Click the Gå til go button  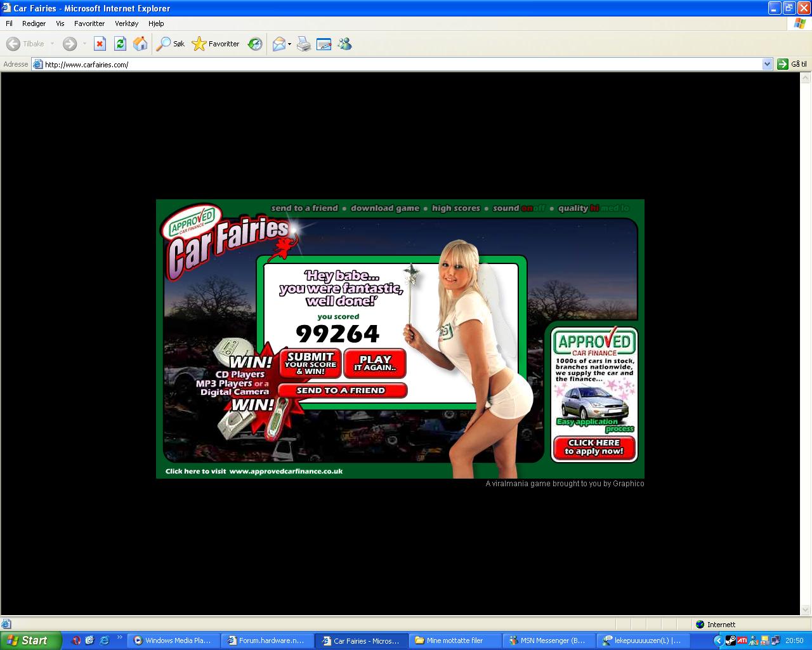(x=792, y=64)
